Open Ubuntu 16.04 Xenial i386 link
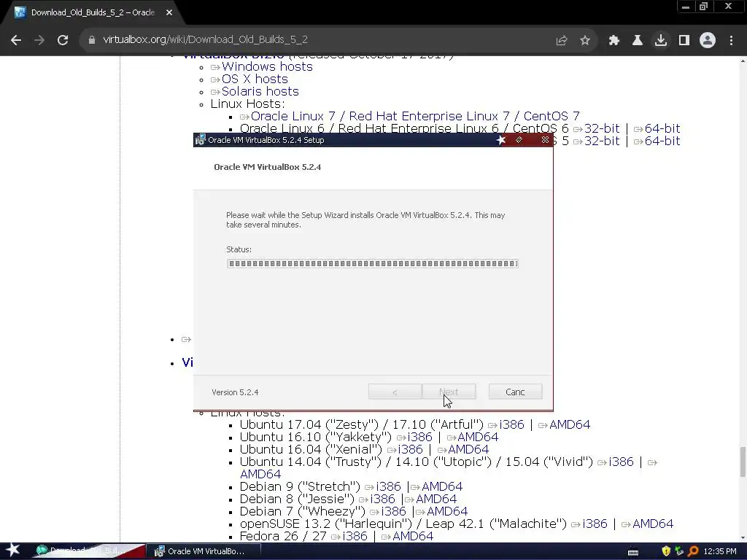Screen dimensions: 747x560 tap(410, 449)
